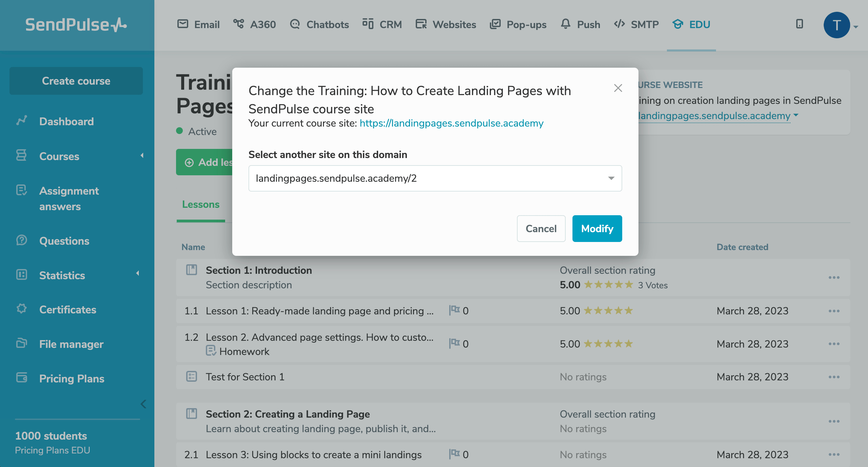Click the Certificates badge icon
Screen dimensions: 868x467
click(22, 309)
